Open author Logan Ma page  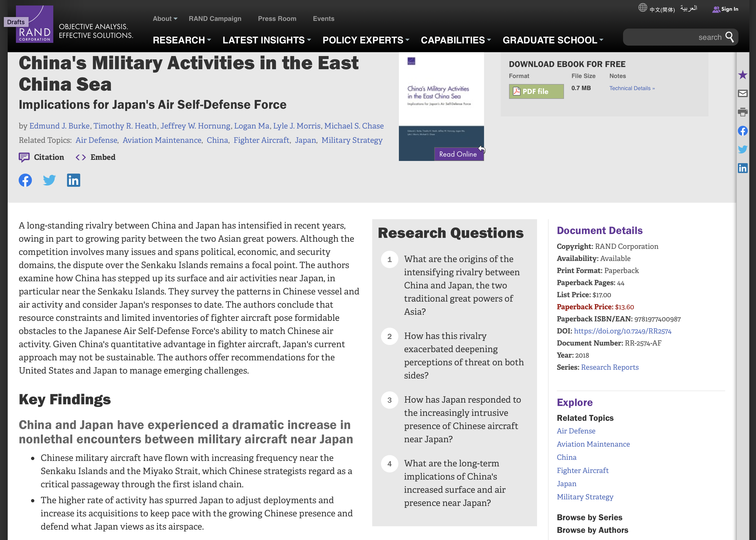point(251,126)
